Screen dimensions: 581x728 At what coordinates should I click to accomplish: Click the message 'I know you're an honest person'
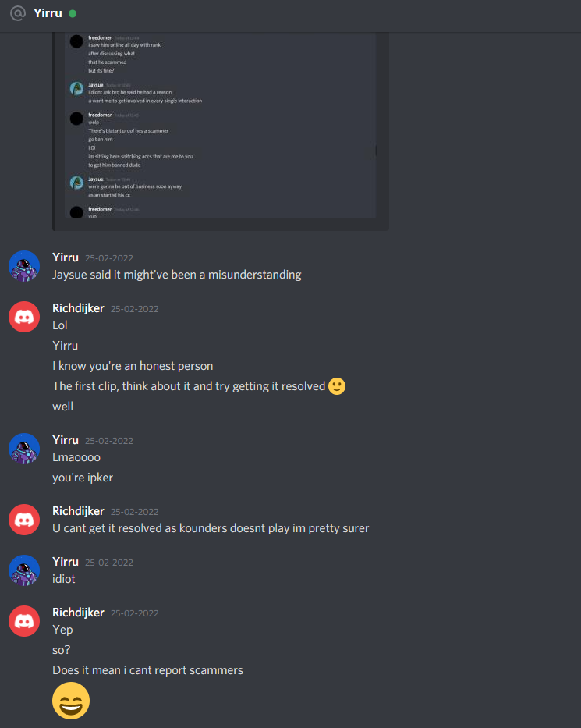[133, 366]
